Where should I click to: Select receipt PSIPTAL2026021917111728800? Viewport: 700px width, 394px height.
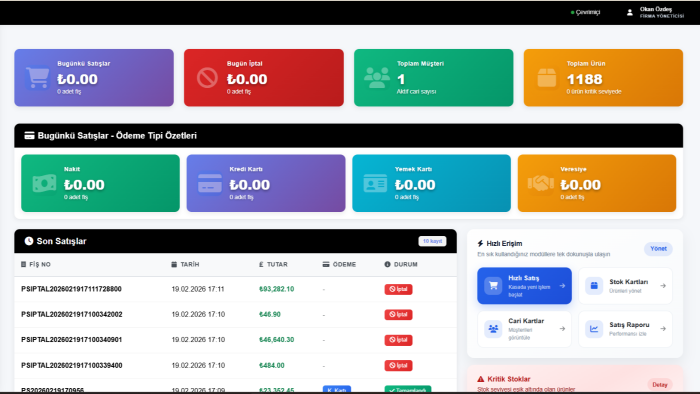(x=71, y=289)
